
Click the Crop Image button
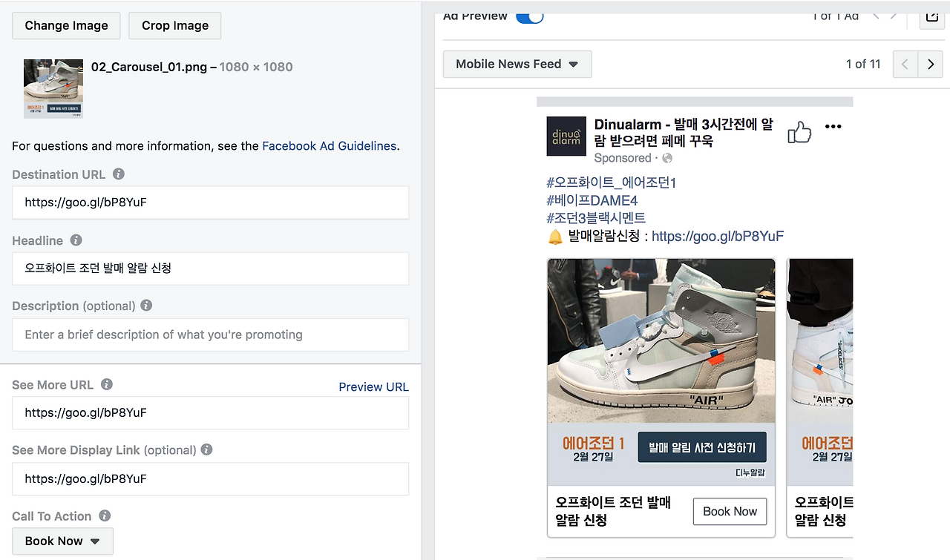click(x=175, y=25)
